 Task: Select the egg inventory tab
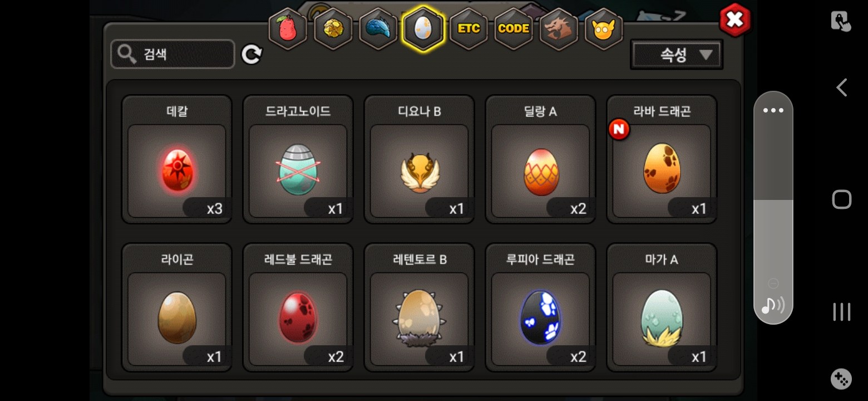tap(423, 28)
